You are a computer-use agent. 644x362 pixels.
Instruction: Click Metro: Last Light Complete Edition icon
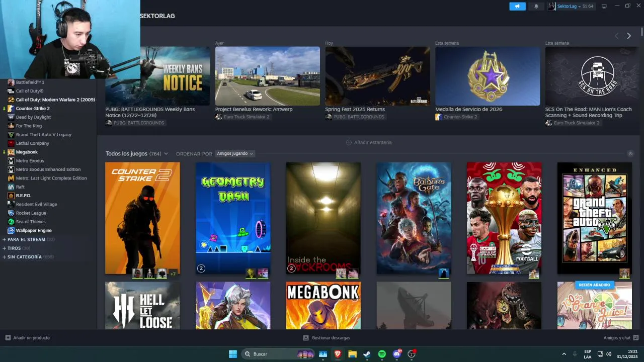11,178
